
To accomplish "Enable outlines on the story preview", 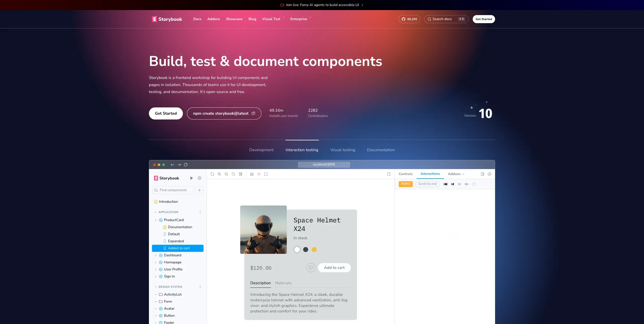I will 266,174.
